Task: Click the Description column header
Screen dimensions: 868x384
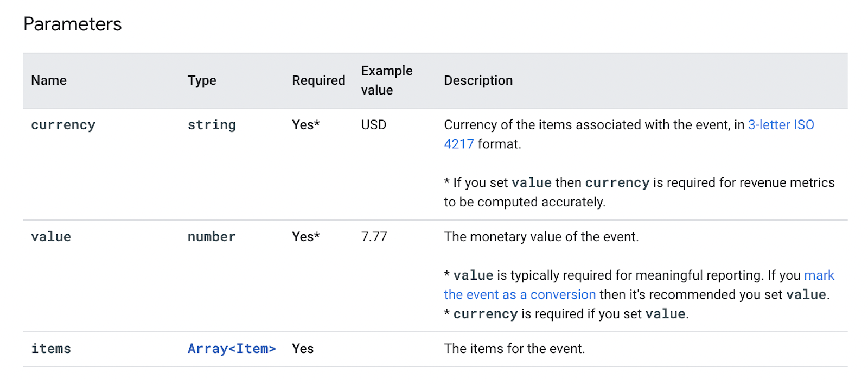Action: (478, 80)
